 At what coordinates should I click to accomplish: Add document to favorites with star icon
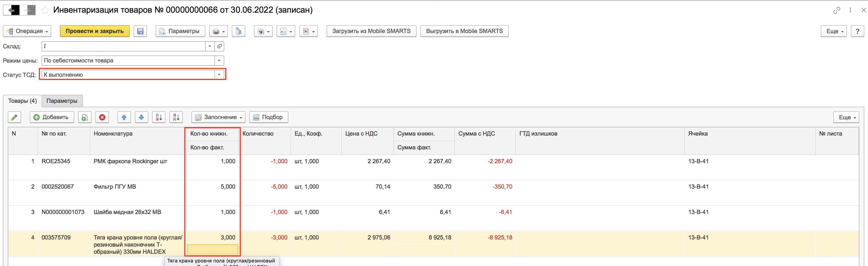[x=45, y=10]
